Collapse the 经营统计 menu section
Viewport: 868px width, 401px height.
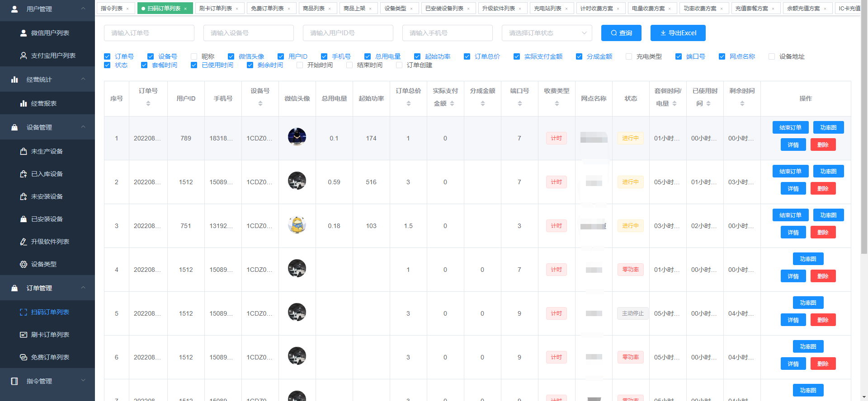(x=83, y=79)
